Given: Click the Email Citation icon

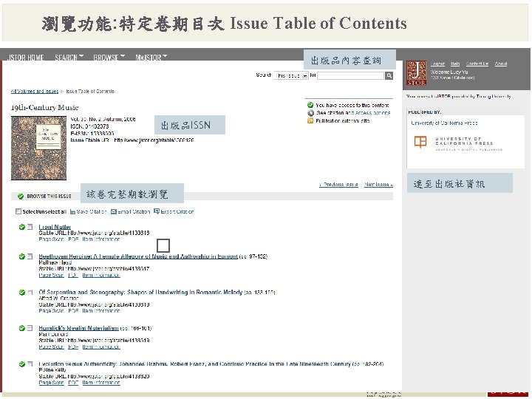Looking at the screenshot, I should (x=114, y=212).
